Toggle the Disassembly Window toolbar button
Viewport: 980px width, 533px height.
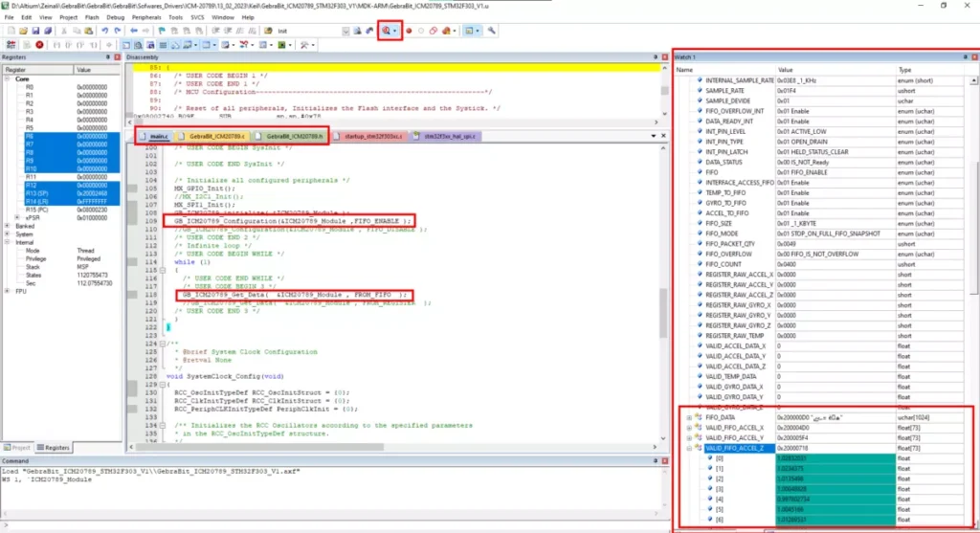(x=138, y=45)
